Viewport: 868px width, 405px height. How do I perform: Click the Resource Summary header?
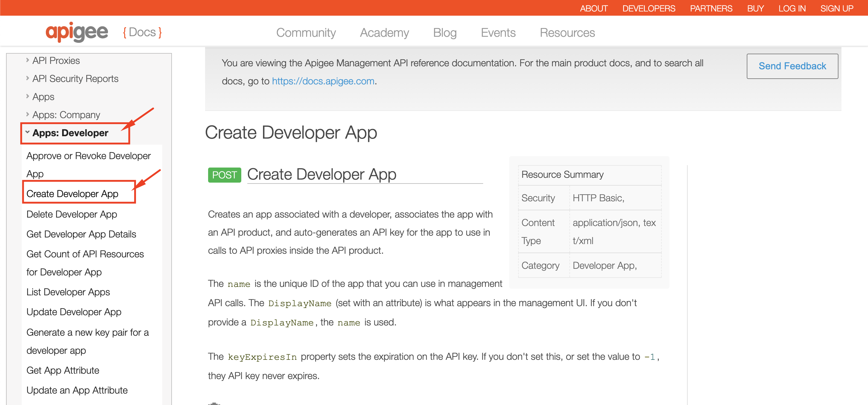coord(562,175)
